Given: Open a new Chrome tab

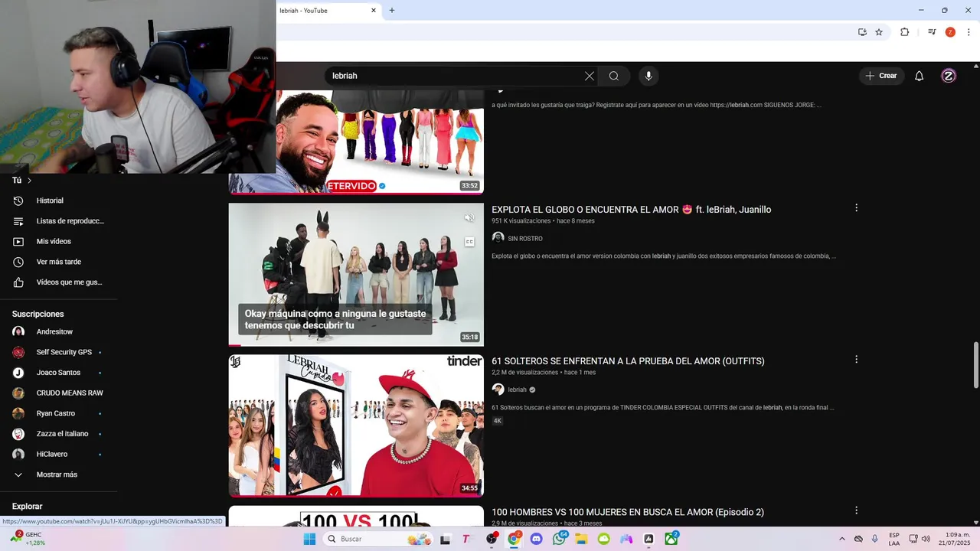Looking at the screenshot, I should 392,10.
